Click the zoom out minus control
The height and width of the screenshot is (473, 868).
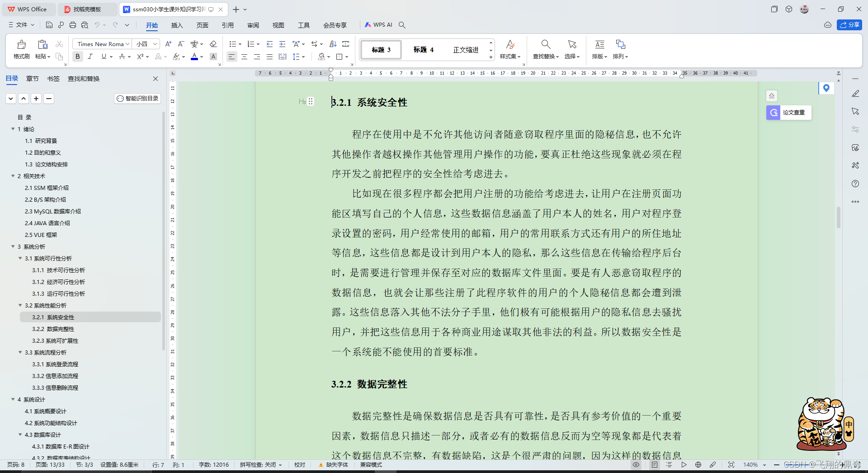pyautogui.click(x=777, y=465)
